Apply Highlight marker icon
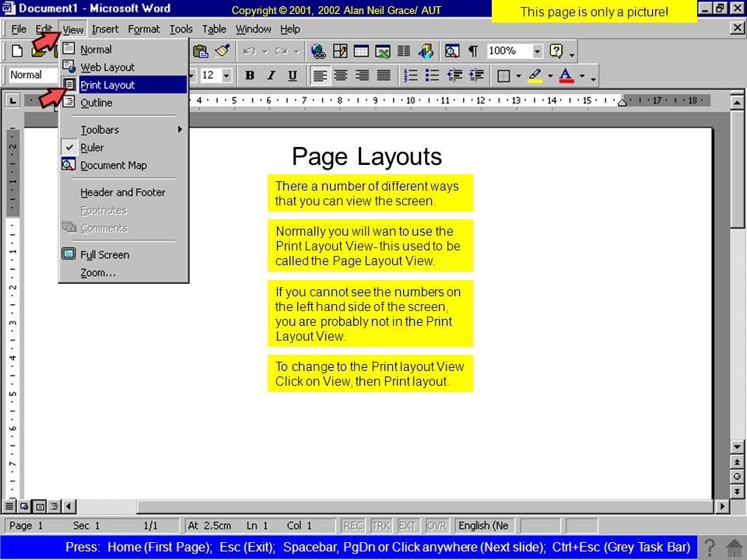Viewport: 747px width, 560px height. tap(535, 75)
